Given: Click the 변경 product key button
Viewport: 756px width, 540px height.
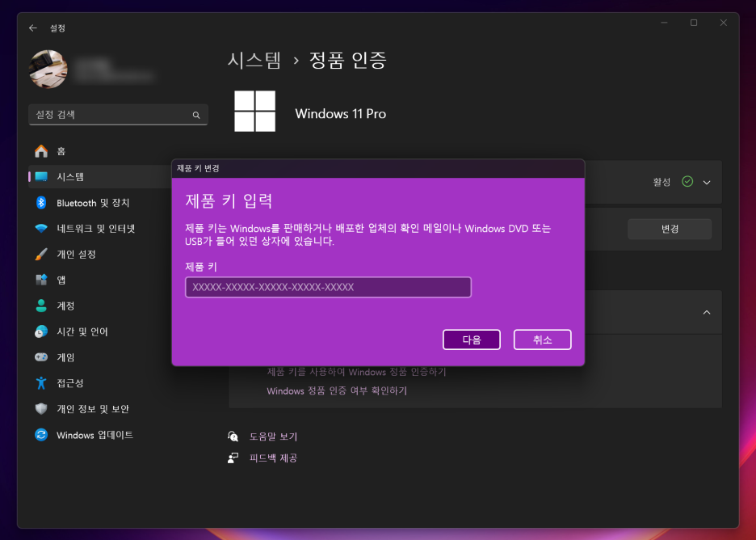Looking at the screenshot, I should tap(670, 229).
